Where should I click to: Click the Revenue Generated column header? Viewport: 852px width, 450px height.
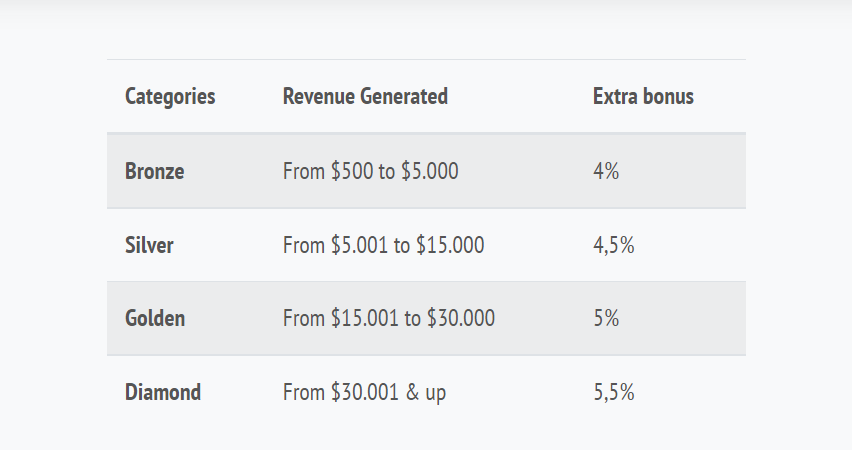[x=365, y=97]
